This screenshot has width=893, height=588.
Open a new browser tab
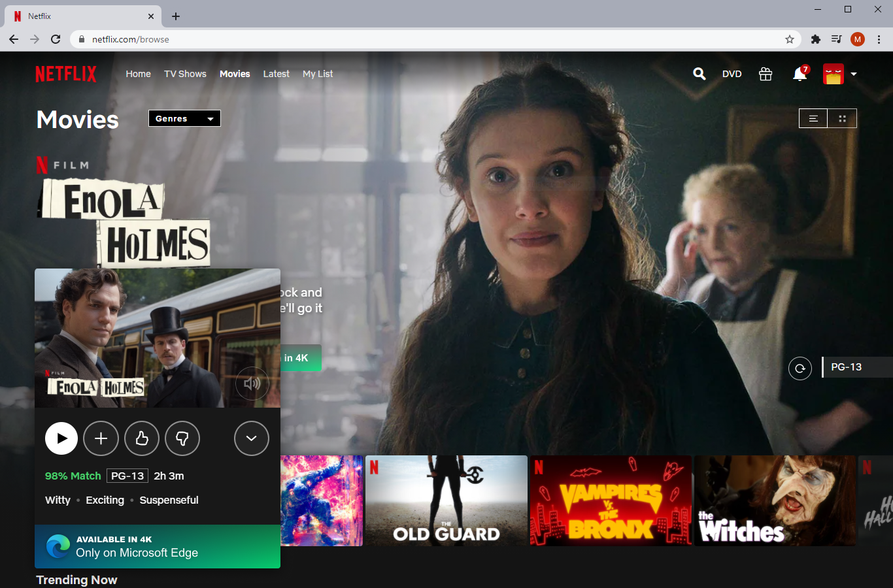pyautogui.click(x=176, y=16)
